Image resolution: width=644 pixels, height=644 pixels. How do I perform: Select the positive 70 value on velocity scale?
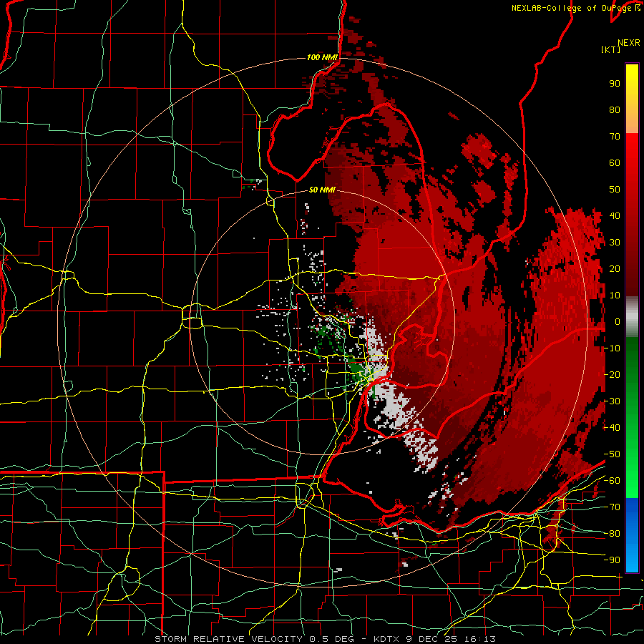[615, 137]
